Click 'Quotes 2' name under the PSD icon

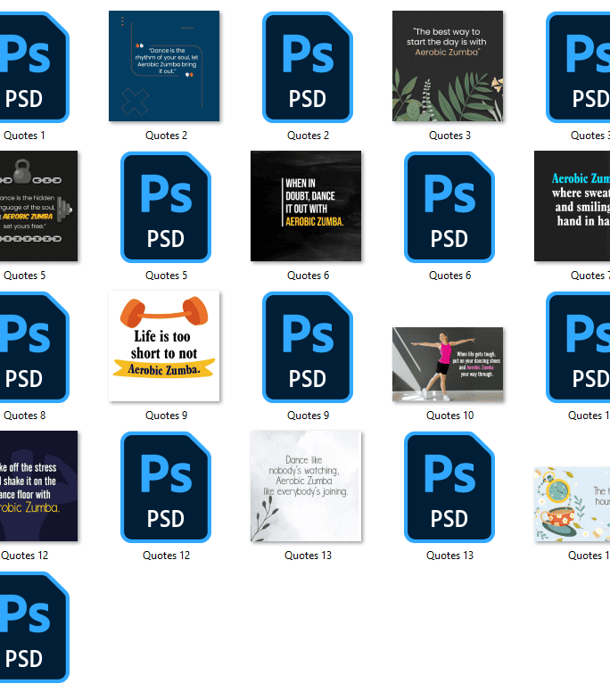pyautogui.click(x=308, y=136)
